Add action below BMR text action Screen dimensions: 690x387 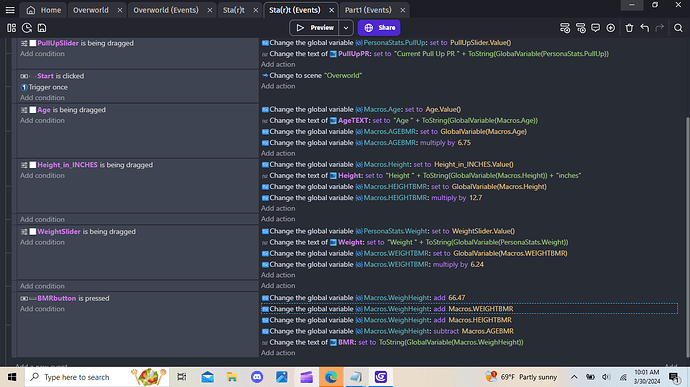(x=278, y=353)
